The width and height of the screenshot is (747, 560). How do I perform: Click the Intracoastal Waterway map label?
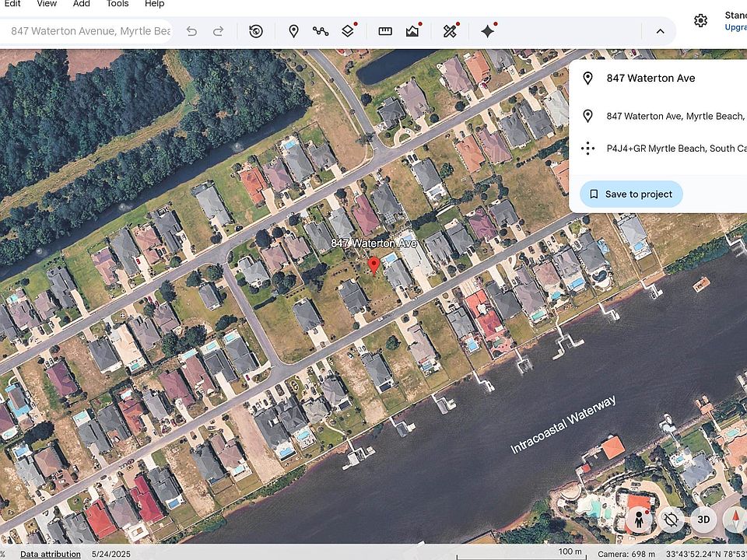tap(563, 425)
